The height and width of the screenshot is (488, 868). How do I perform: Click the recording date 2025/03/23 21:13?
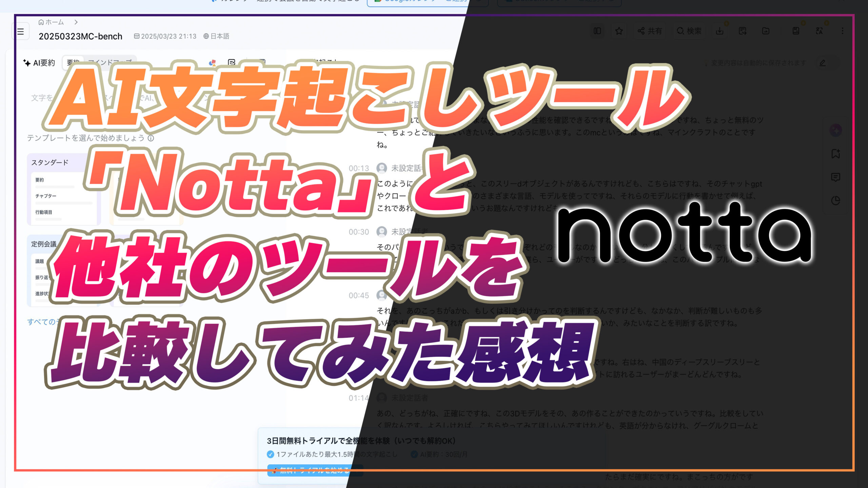point(165,36)
